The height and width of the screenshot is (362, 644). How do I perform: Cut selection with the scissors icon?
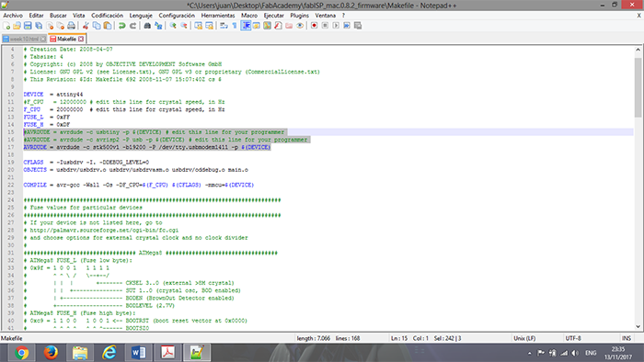click(86, 26)
